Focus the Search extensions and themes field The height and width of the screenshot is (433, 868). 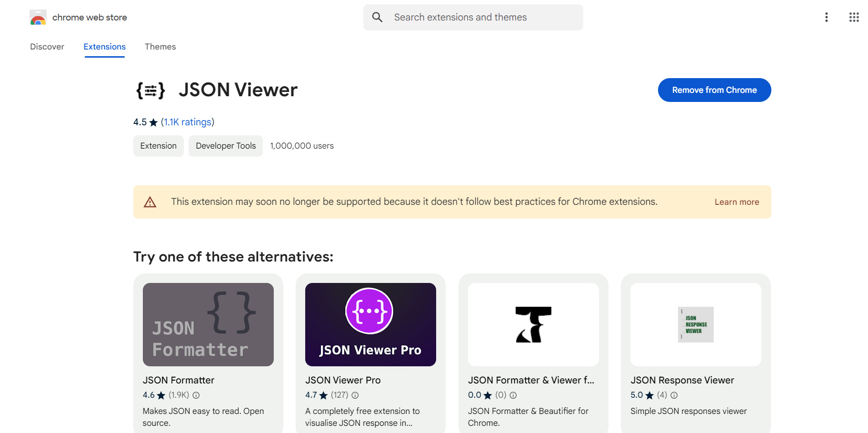(x=473, y=18)
